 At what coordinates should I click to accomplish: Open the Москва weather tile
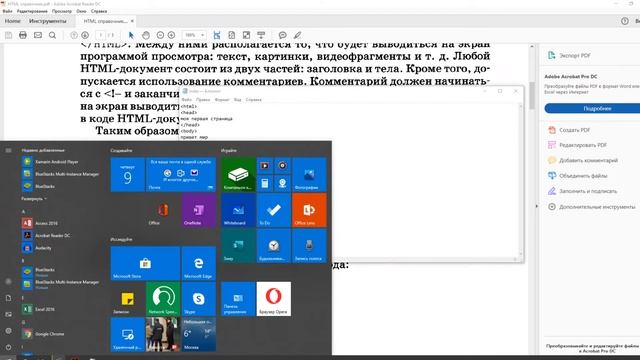click(x=198, y=334)
